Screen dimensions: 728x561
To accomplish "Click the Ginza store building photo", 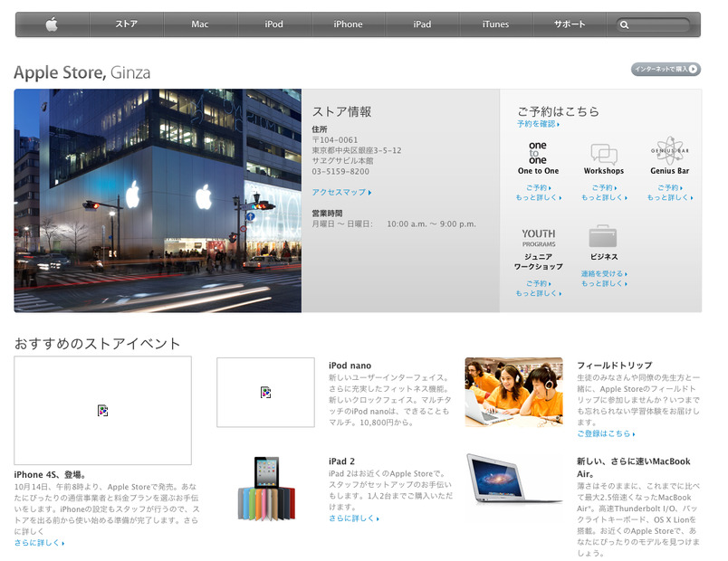I will [158, 201].
